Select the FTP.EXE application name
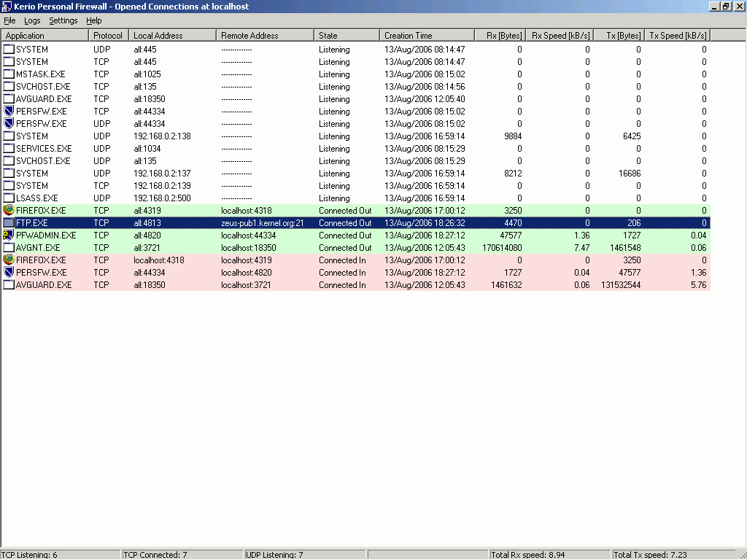Viewport: 747px width, 560px height. (x=32, y=223)
